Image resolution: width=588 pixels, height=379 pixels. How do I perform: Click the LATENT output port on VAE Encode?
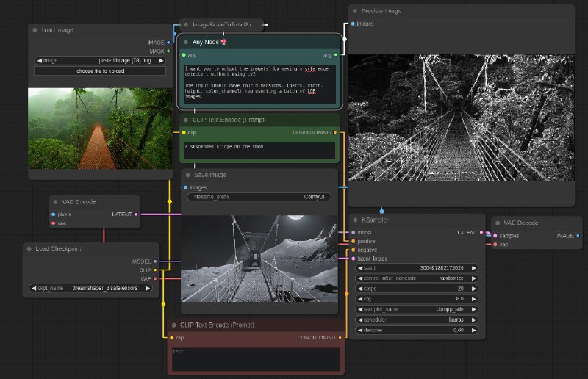point(137,214)
